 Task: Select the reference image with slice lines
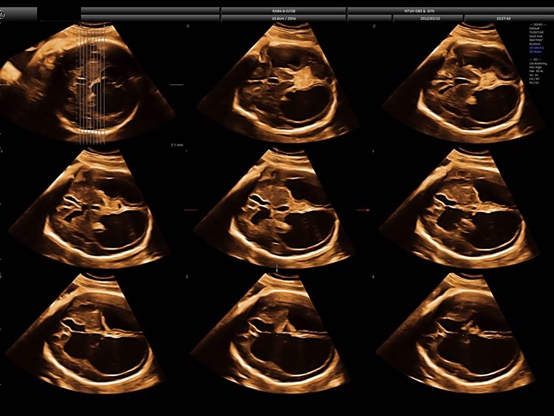87,83
